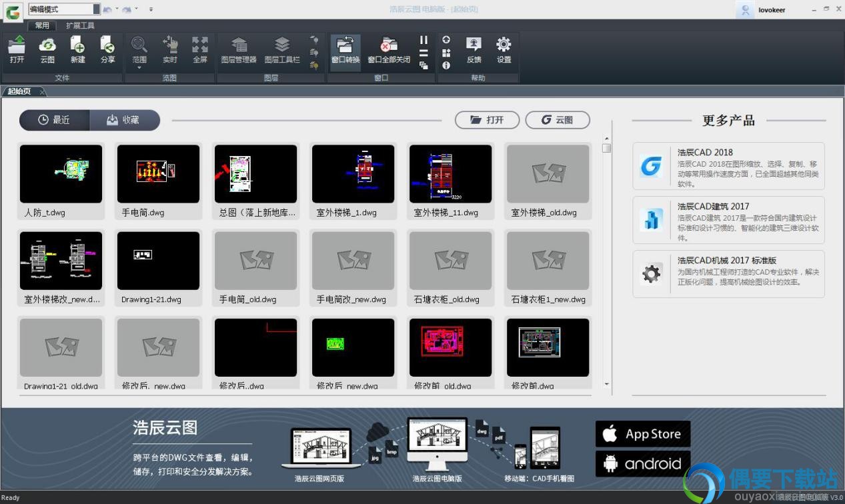Open the 图层管理器 layer manager

coord(239,51)
